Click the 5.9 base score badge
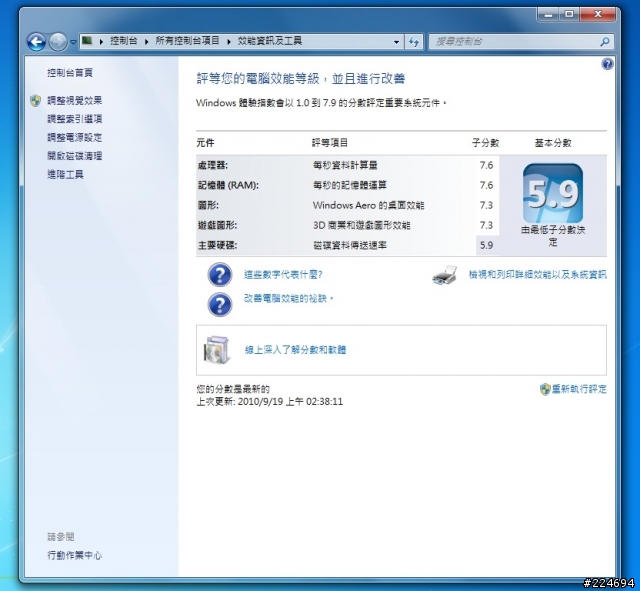The image size is (640, 591). point(553,193)
